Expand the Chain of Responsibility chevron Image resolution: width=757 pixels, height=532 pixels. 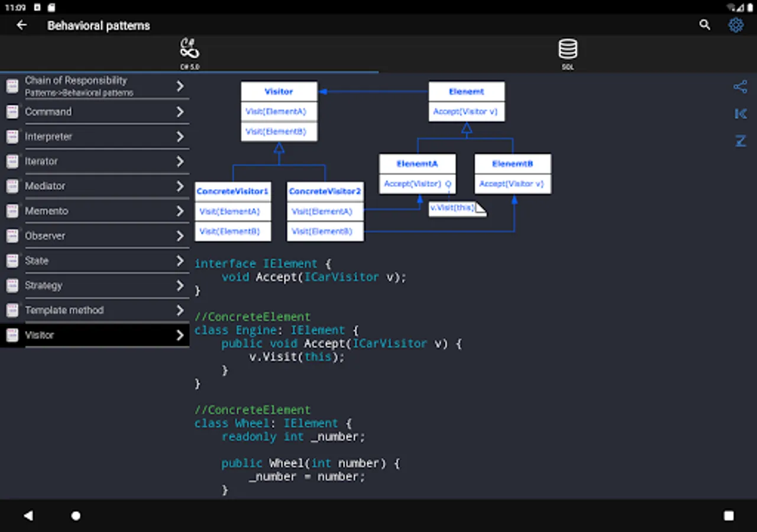tap(180, 86)
